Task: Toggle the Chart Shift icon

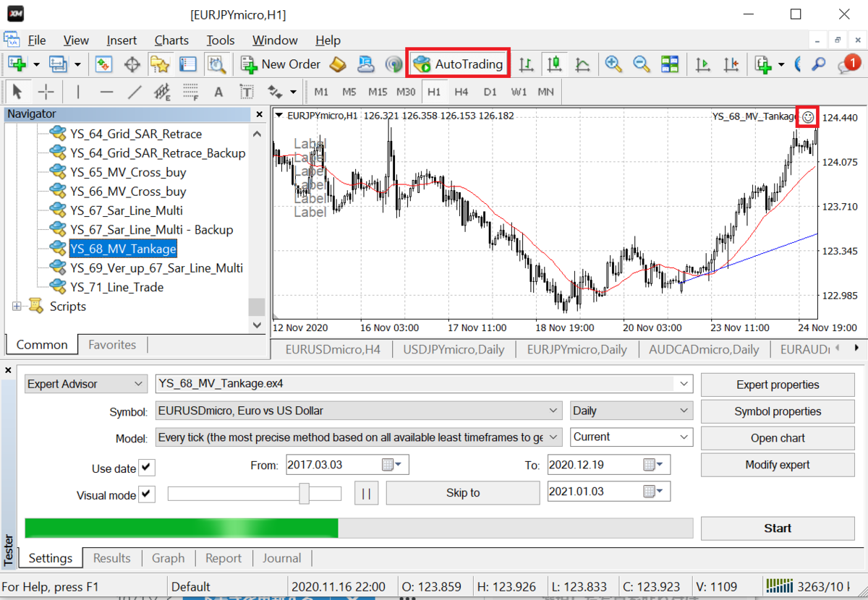Action: click(731, 64)
